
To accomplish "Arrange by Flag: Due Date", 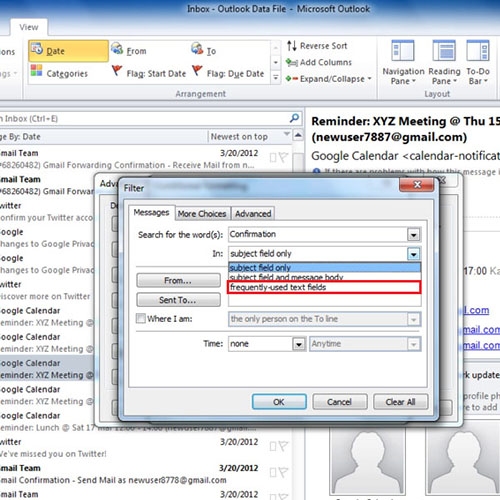I will click(228, 73).
